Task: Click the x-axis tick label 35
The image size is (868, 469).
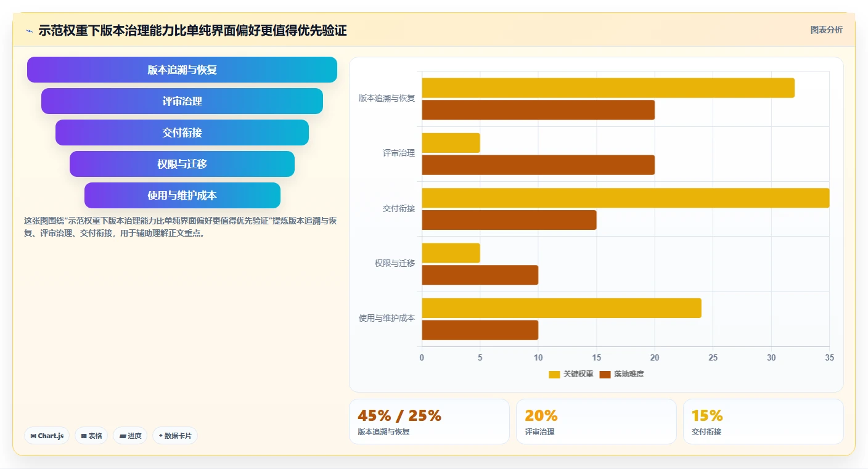Action: (829, 357)
